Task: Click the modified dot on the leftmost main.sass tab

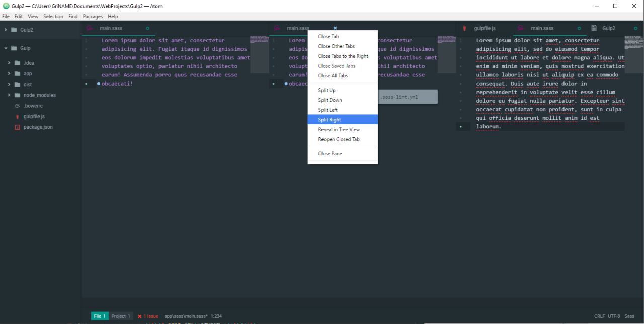Action: pyautogui.click(x=147, y=28)
